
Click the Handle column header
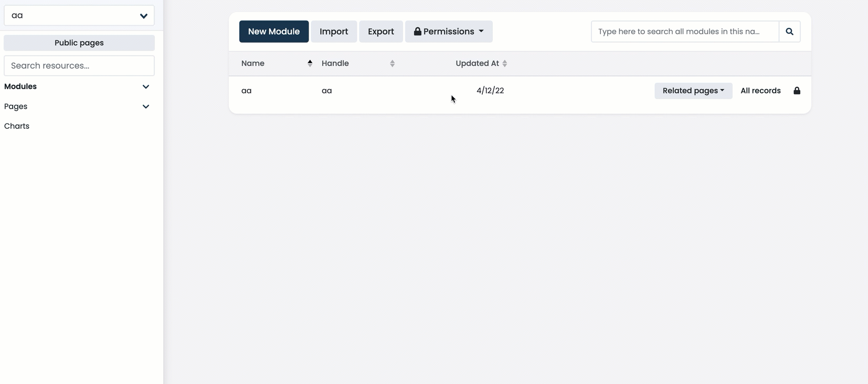point(335,63)
